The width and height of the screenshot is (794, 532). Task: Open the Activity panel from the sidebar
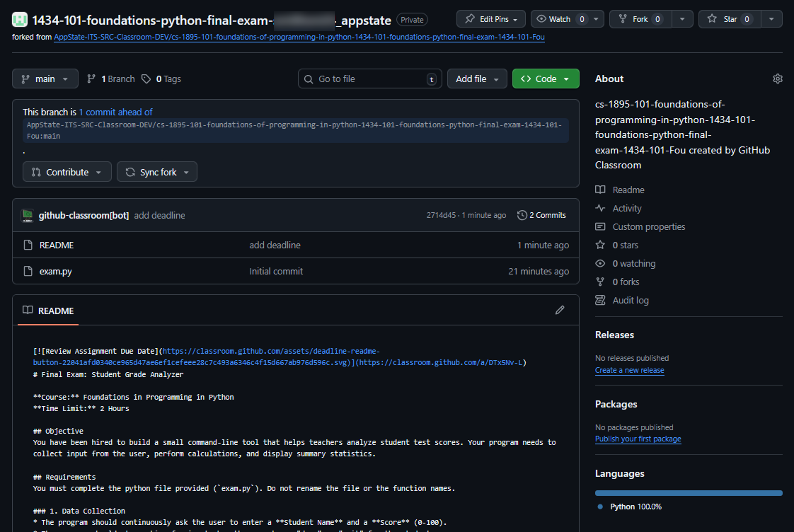click(x=626, y=208)
